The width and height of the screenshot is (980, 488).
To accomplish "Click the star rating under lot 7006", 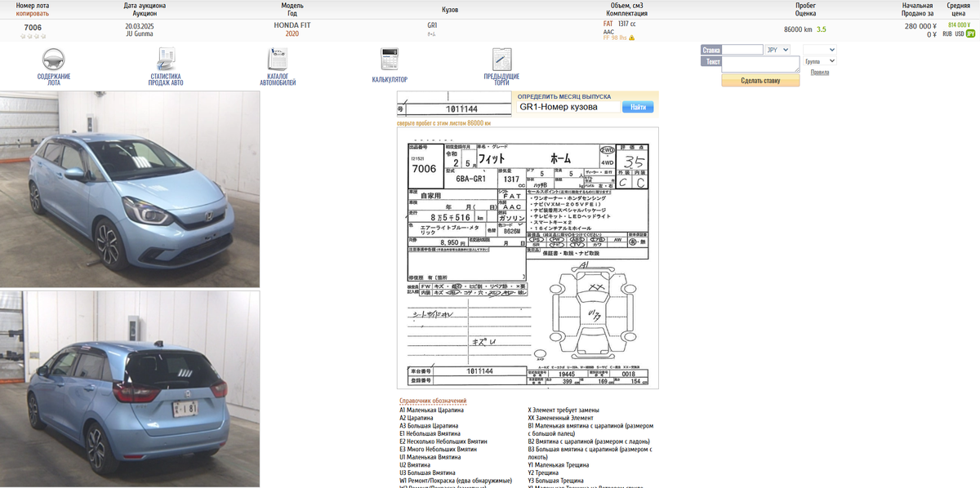I will 33,37.
